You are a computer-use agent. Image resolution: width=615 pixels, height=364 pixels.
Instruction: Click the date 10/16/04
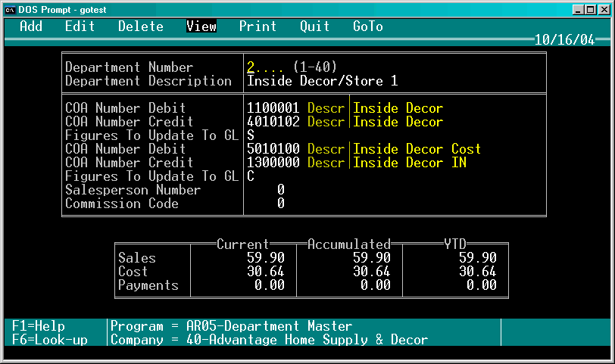pos(565,39)
